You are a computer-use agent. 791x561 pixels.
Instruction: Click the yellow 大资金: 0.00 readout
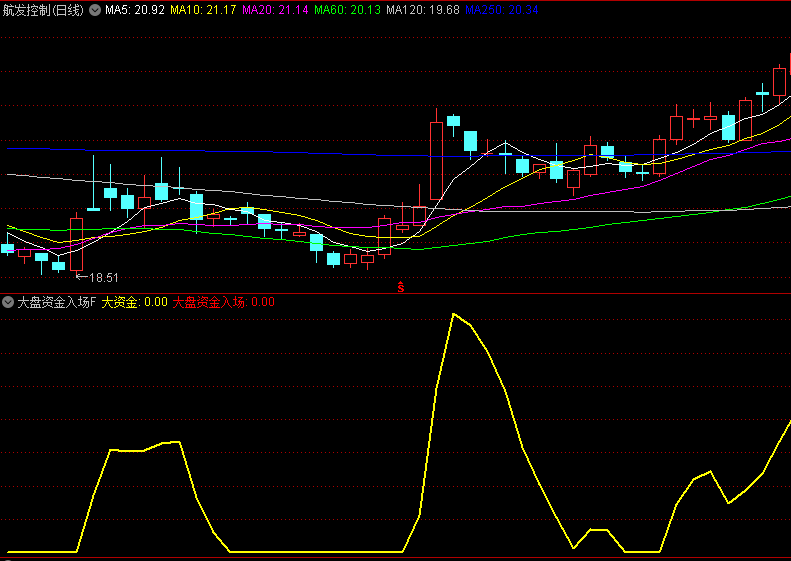click(134, 301)
